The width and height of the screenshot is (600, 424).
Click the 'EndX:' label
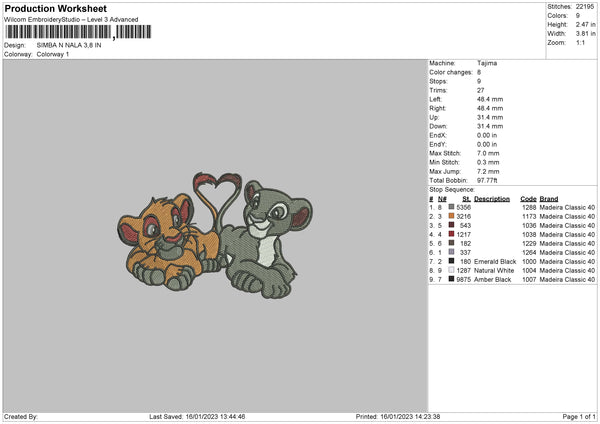pyautogui.click(x=438, y=135)
